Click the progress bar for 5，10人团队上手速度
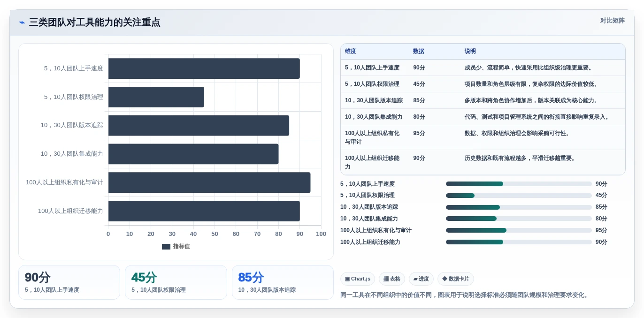This screenshot has height=318, width=644. coord(519,184)
